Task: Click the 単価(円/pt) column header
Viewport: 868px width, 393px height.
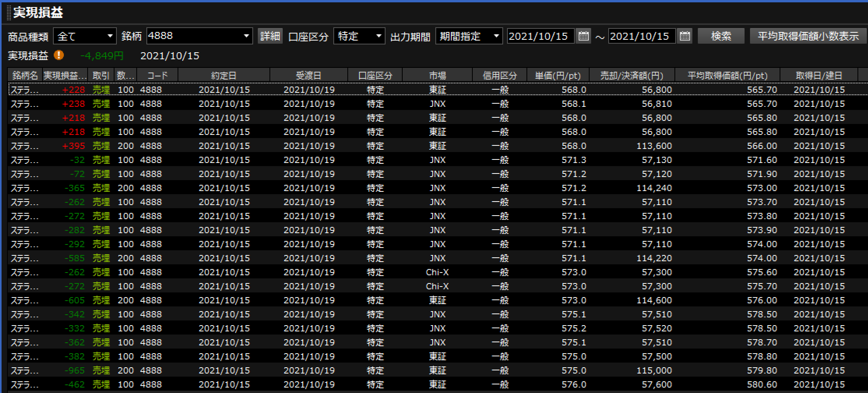Action: [x=558, y=75]
